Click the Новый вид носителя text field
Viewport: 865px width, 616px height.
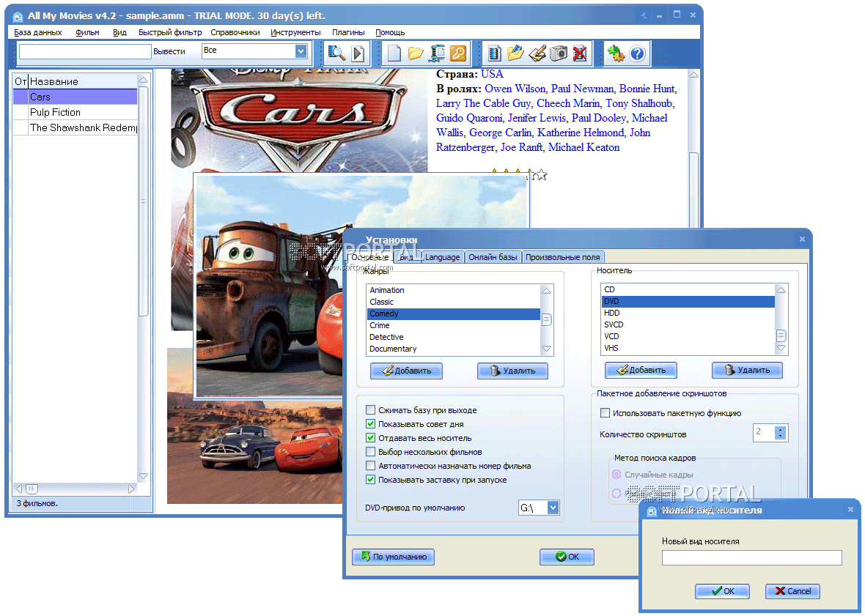pyautogui.click(x=752, y=557)
